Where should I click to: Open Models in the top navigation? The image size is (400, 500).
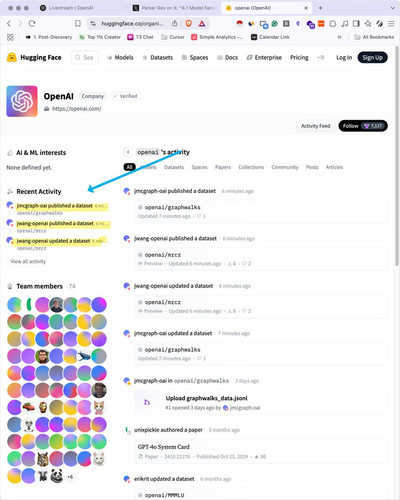[x=120, y=57]
